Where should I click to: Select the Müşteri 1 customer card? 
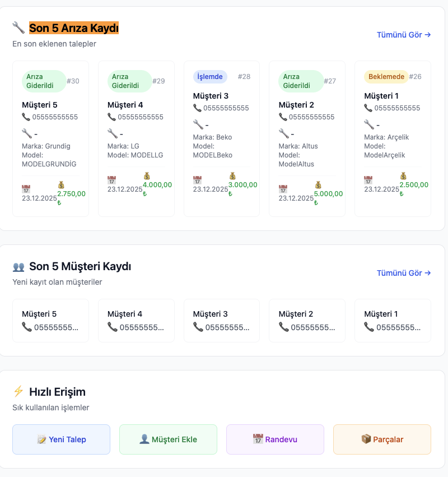[x=393, y=321]
